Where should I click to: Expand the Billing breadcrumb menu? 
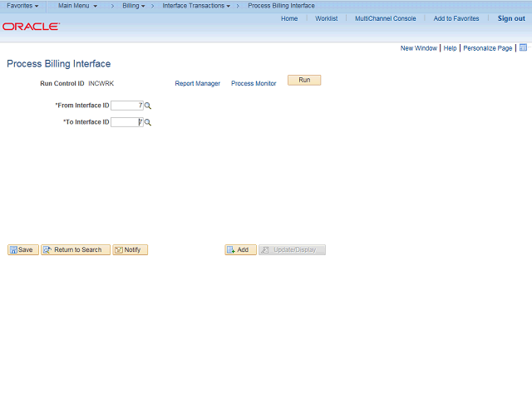point(134,6)
